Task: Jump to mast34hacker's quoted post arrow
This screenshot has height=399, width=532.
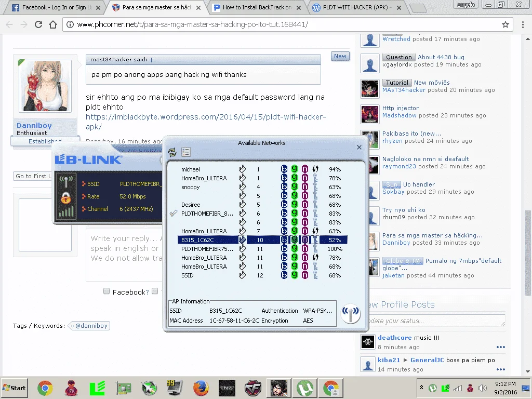Action: [151, 60]
